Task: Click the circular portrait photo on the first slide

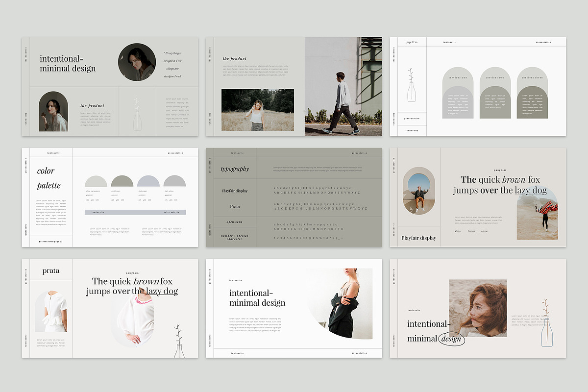Action: tap(137, 62)
